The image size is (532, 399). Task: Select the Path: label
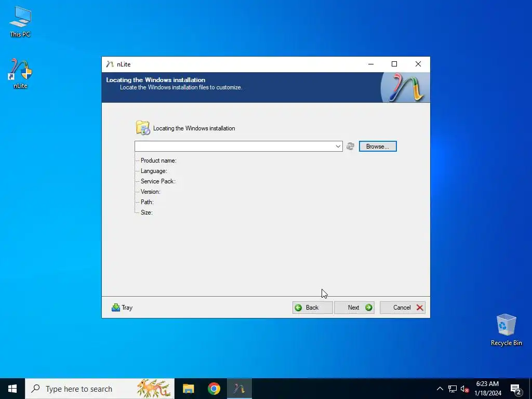[x=147, y=202]
